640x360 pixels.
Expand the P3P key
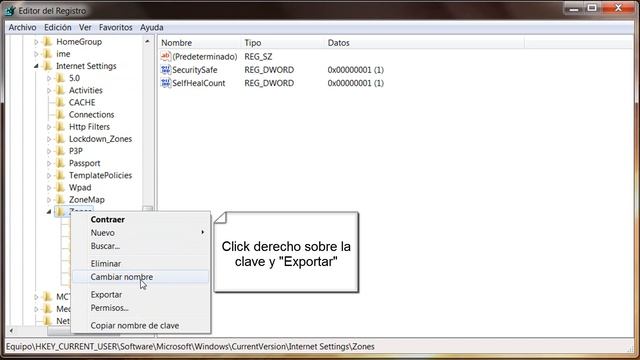pos(49,151)
